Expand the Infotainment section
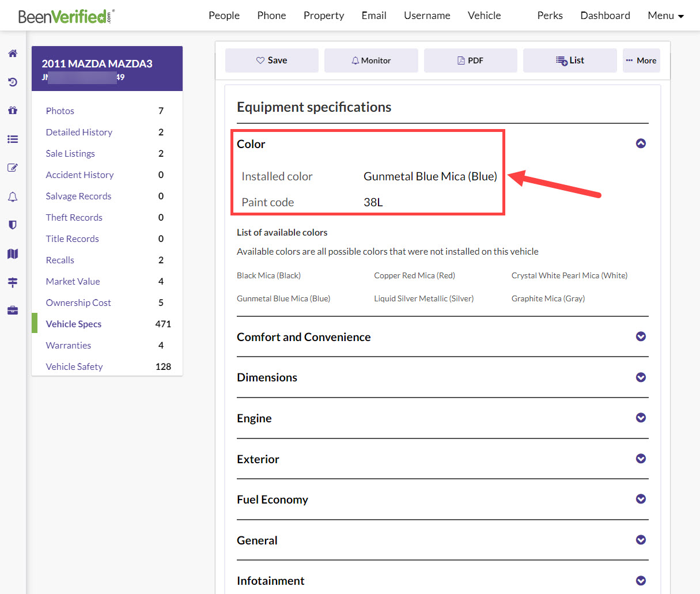700x594 pixels. 641,581
